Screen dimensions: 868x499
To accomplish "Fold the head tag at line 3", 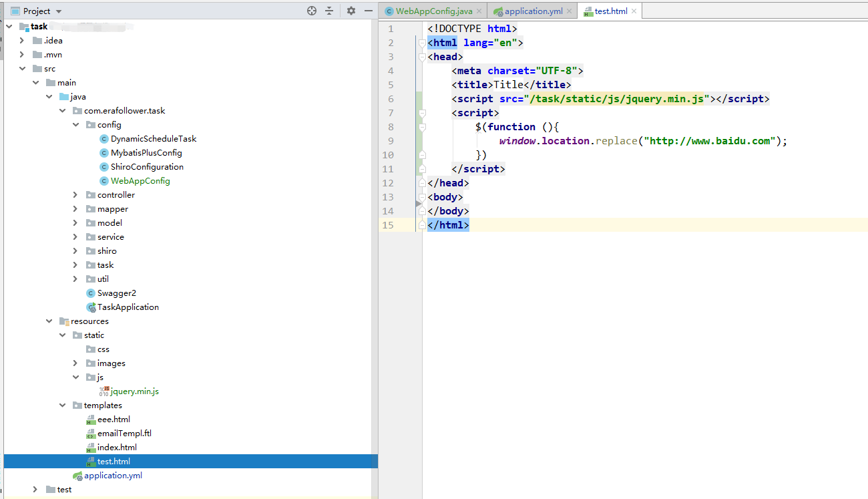I will [x=422, y=57].
